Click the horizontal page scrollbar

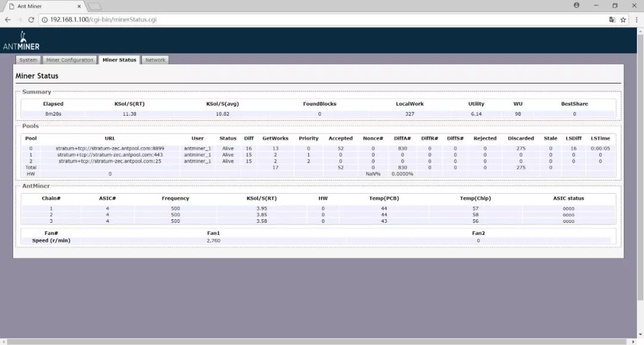tap(316, 341)
